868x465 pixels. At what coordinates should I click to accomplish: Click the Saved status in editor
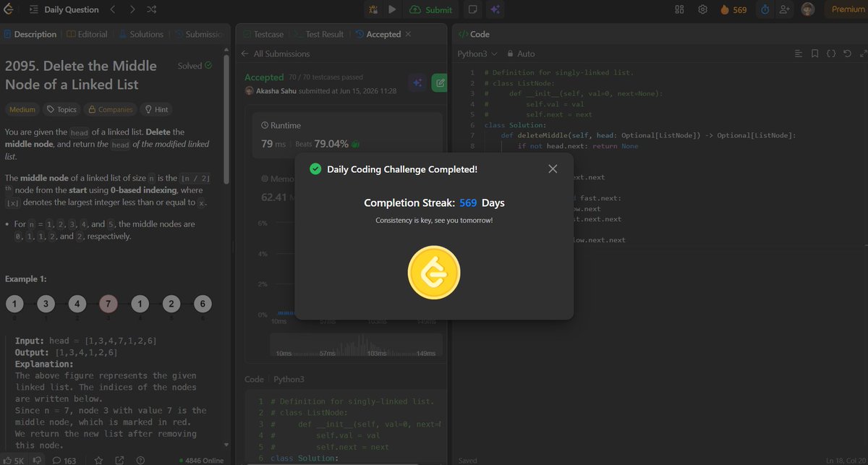tap(467, 460)
